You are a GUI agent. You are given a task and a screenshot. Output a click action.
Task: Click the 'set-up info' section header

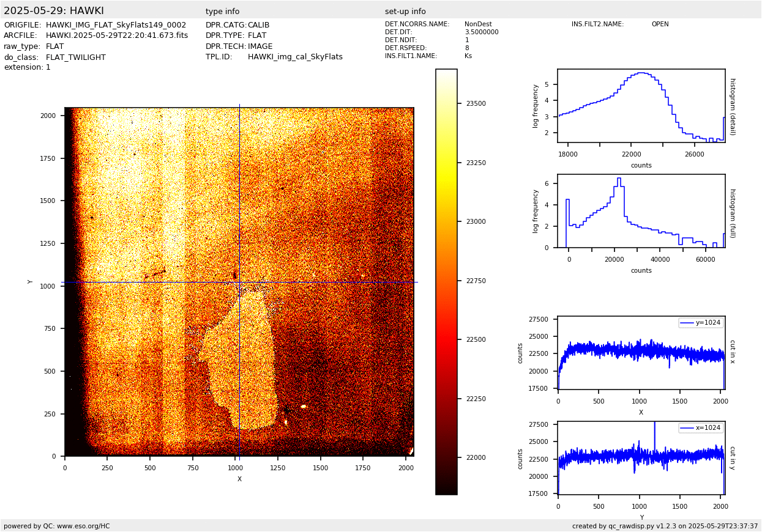tap(405, 12)
